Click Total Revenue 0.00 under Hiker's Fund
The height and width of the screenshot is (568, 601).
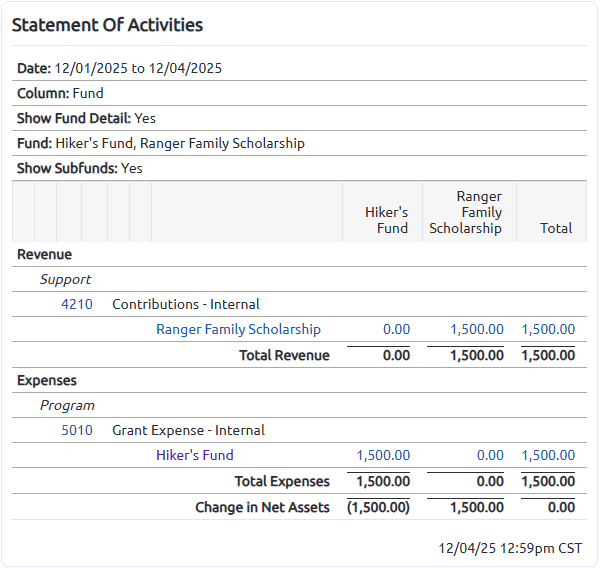(396, 355)
